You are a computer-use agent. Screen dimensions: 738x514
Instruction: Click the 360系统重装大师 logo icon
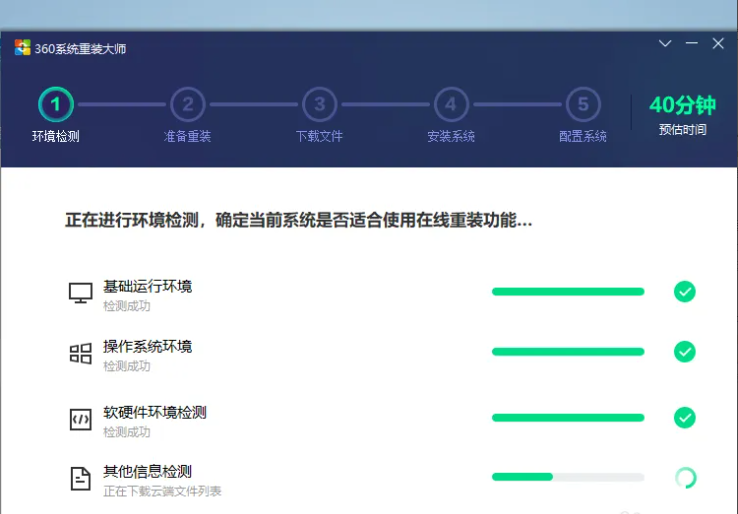point(22,48)
